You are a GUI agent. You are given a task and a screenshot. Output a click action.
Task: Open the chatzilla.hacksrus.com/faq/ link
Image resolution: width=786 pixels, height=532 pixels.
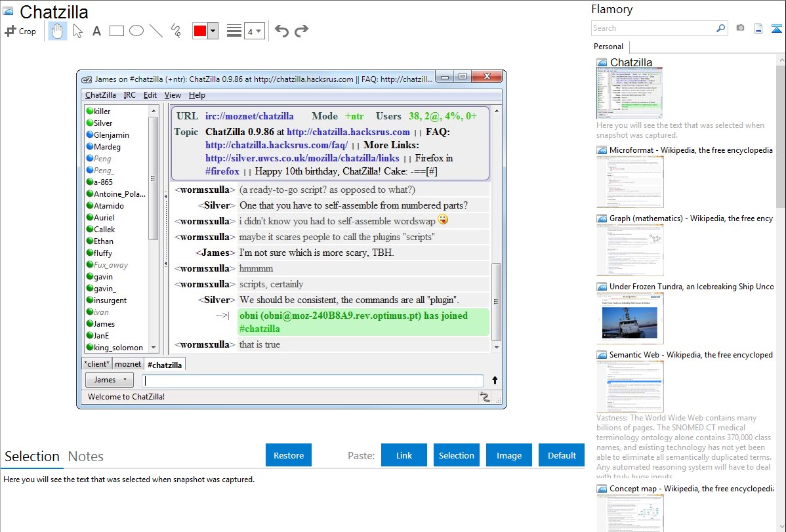click(x=276, y=145)
